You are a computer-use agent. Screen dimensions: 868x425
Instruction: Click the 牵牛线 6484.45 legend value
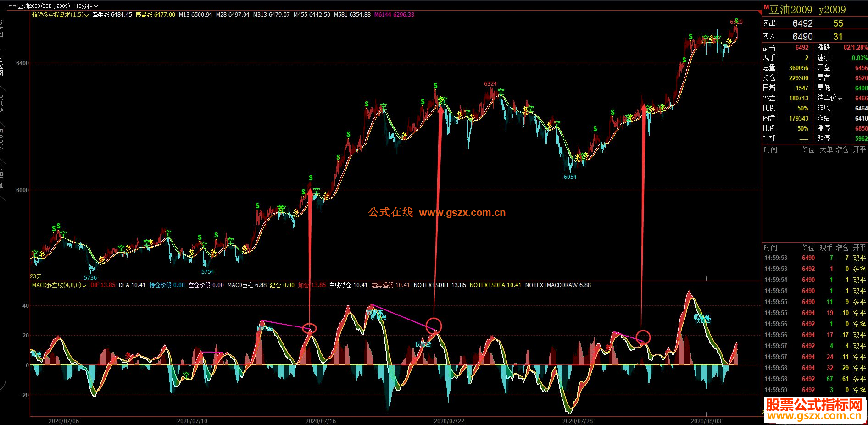coord(112,15)
